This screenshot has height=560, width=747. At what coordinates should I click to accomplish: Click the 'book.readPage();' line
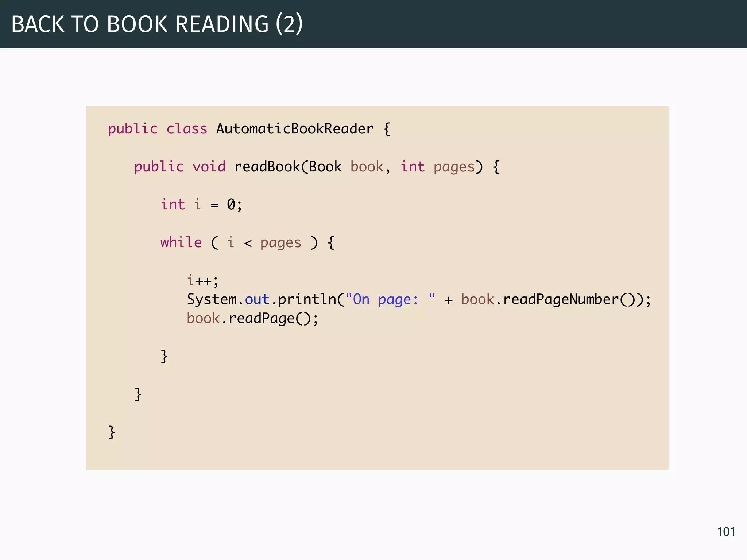(x=252, y=319)
